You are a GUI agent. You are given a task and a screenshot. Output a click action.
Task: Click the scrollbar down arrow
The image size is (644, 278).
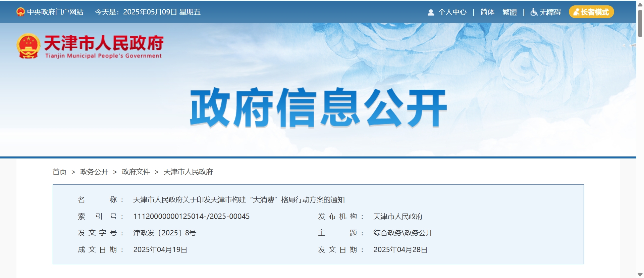[640, 275]
